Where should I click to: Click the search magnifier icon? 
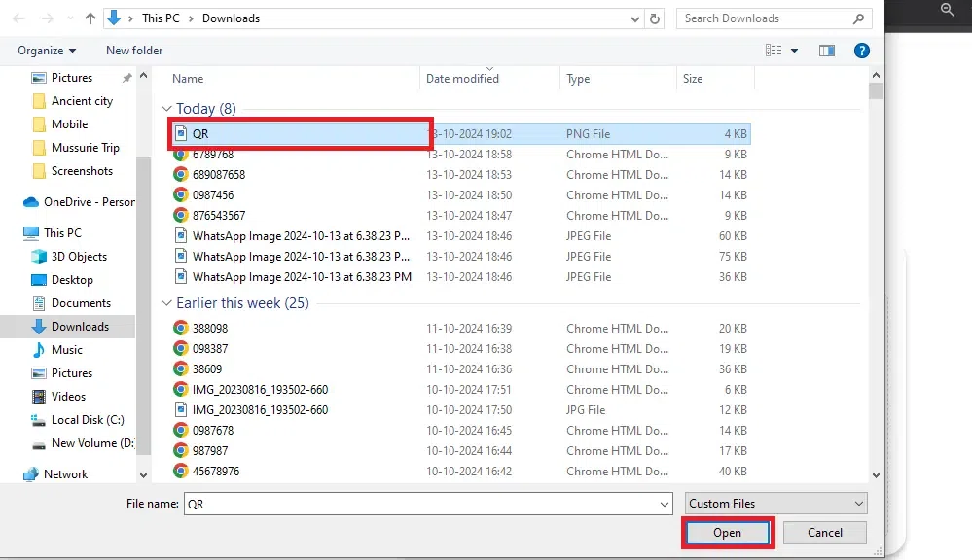pos(858,18)
